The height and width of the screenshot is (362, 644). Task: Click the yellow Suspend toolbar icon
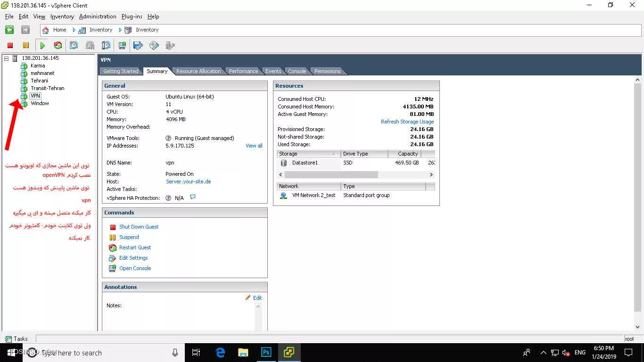tap(26, 45)
